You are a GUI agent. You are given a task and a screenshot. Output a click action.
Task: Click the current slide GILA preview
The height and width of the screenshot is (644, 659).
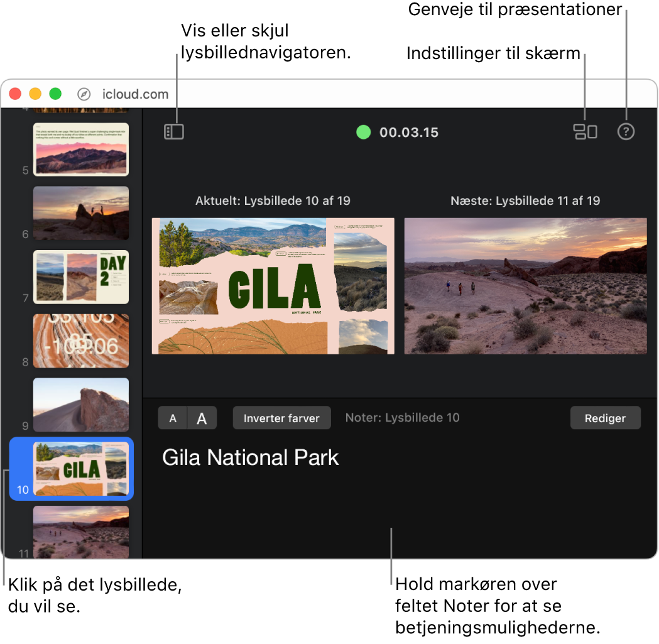(273, 286)
